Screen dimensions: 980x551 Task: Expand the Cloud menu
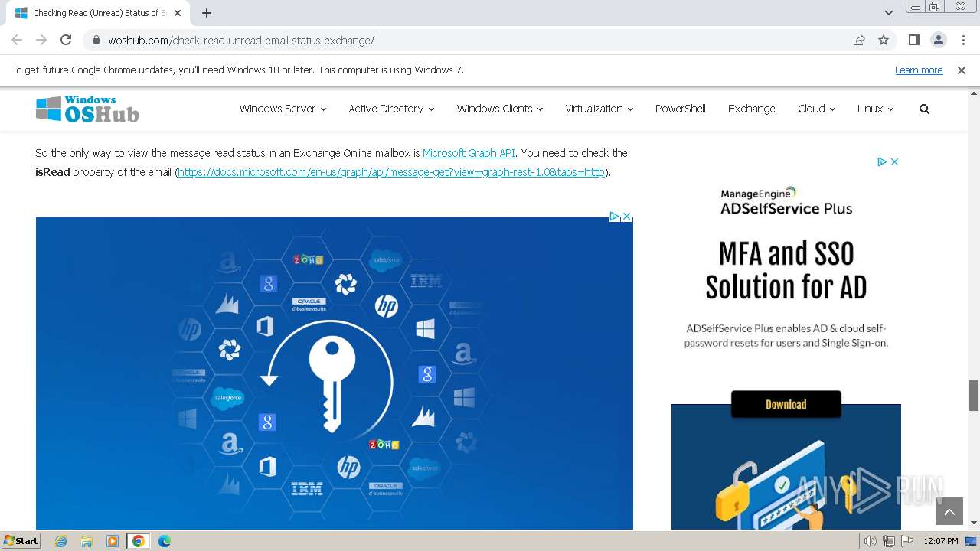pyautogui.click(x=816, y=109)
